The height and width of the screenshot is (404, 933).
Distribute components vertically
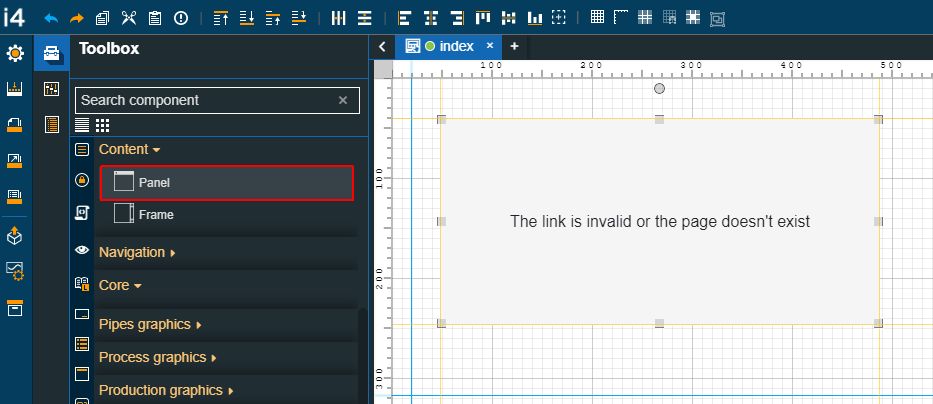pos(365,18)
